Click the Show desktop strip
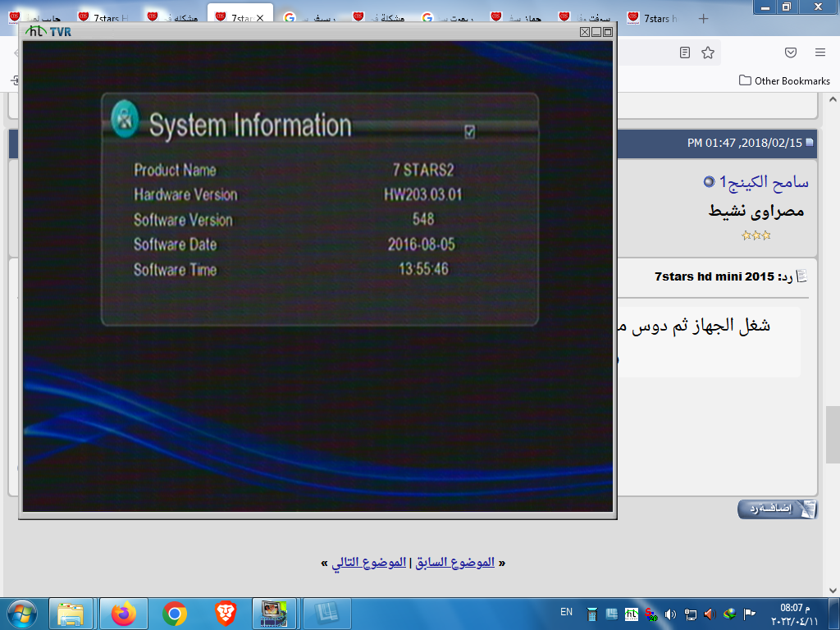The image size is (840, 630). 834,614
